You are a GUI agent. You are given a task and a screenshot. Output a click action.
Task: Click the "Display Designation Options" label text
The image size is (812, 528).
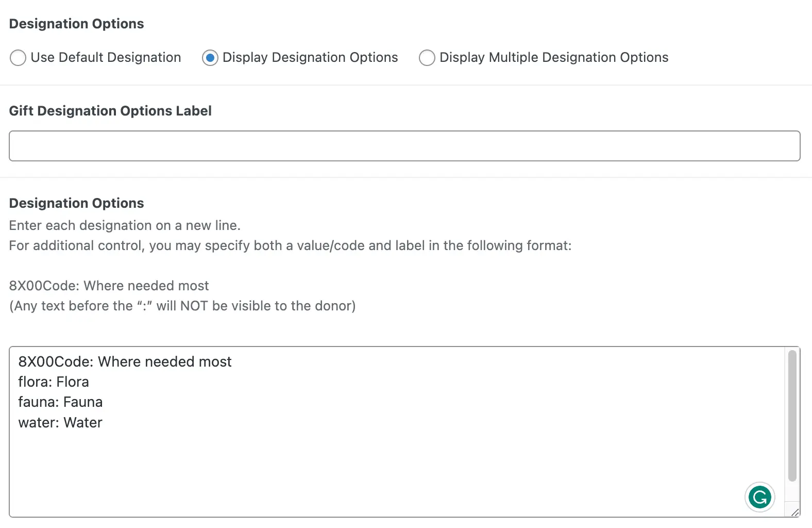point(310,57)
